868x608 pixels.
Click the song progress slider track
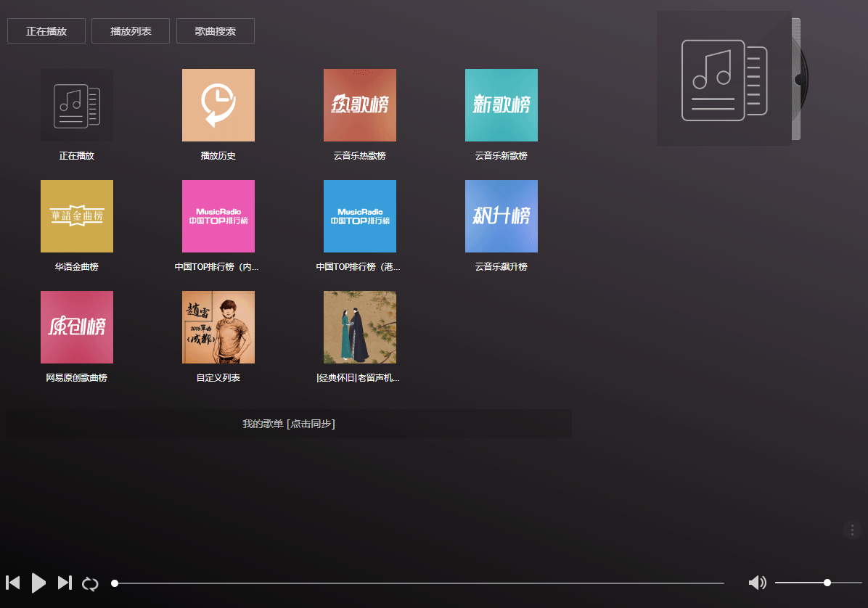(x=419, y=583)
